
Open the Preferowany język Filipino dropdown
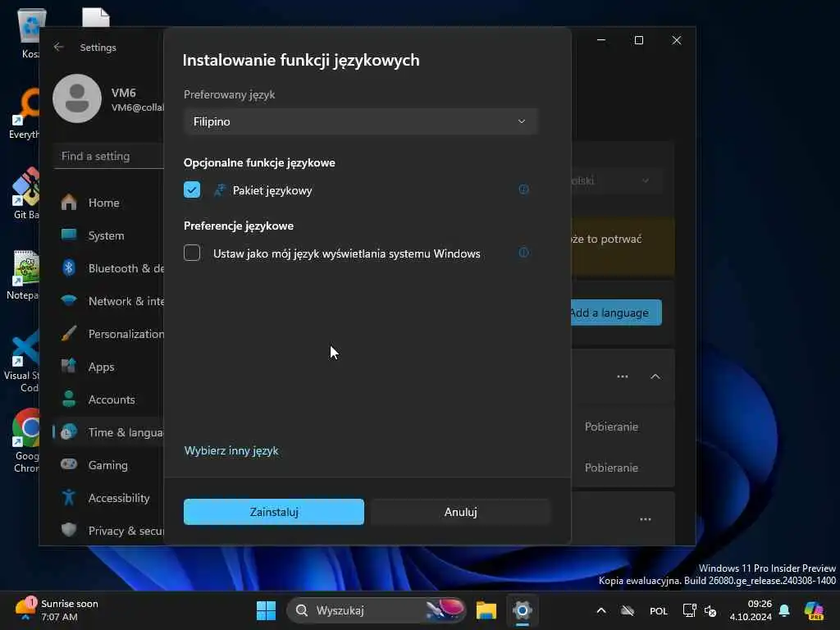361,121
